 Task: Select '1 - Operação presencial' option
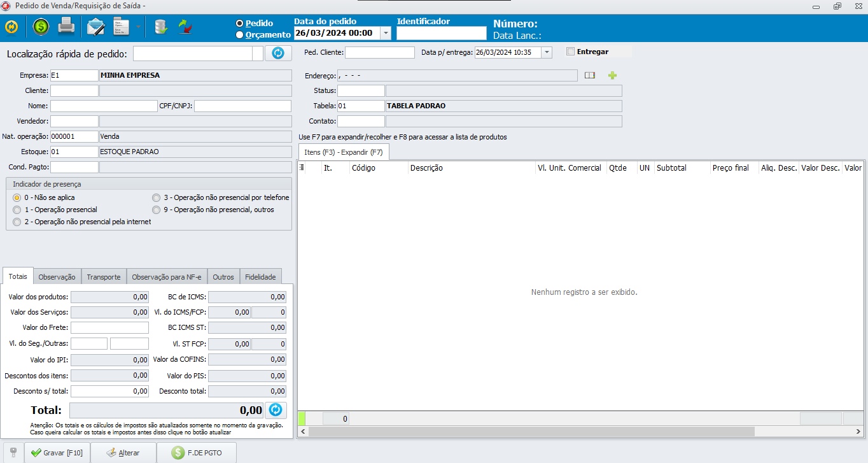pos(17,210)
